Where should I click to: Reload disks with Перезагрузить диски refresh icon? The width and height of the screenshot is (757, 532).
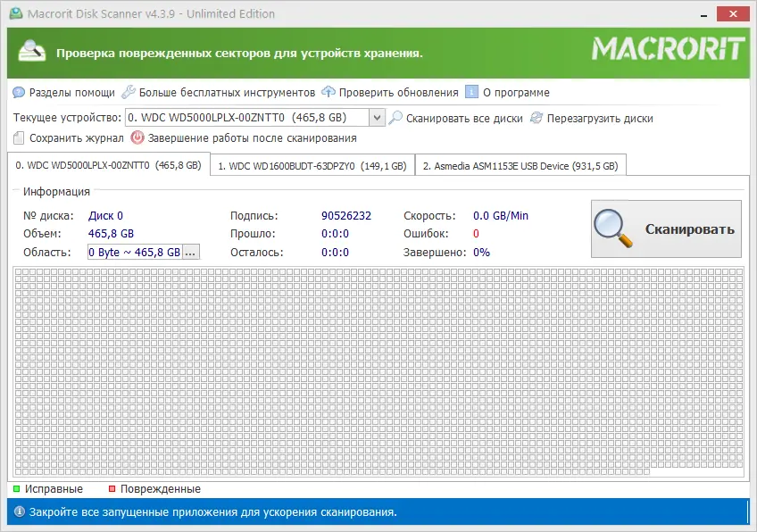coord(535,117)
